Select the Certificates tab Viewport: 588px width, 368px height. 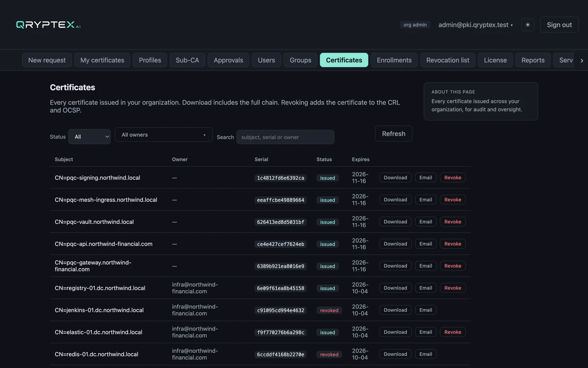[x=344, y=60]
